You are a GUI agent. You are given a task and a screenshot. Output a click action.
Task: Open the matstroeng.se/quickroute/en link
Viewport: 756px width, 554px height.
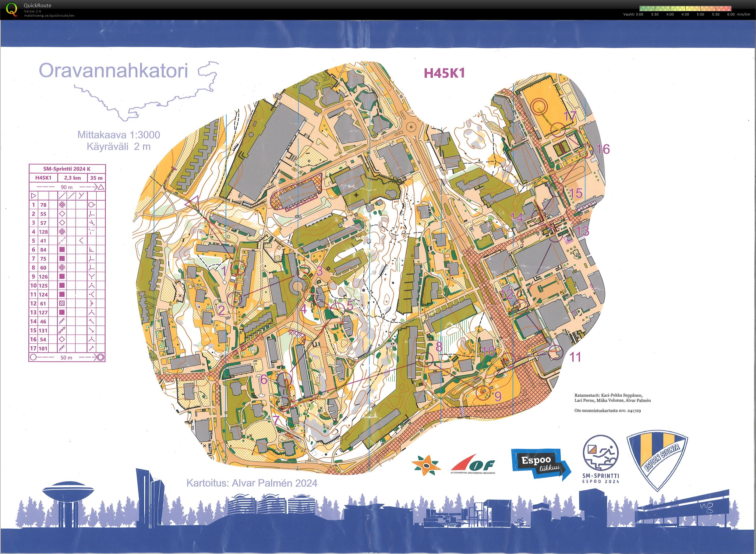[x=49, y=16]
